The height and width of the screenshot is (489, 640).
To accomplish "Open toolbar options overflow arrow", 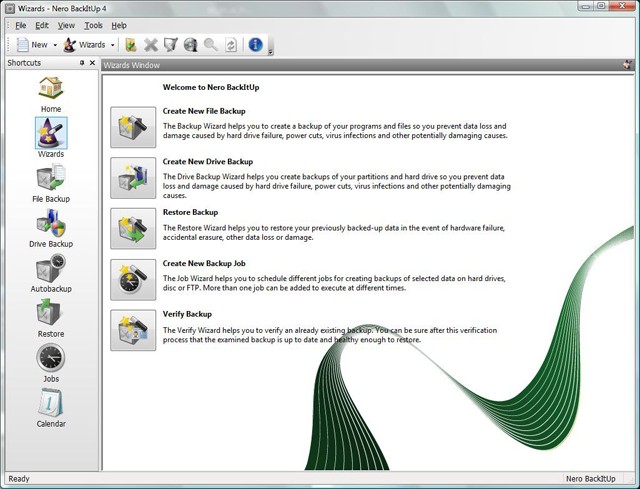I will (270, 48).
